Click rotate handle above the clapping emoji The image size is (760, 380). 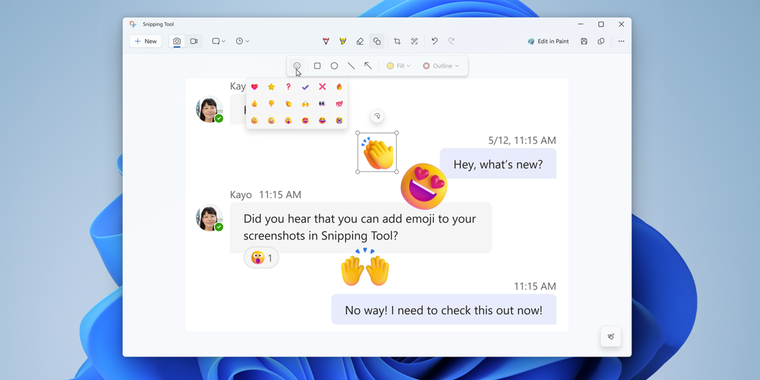pyautogui.click(x=377, y=116)
